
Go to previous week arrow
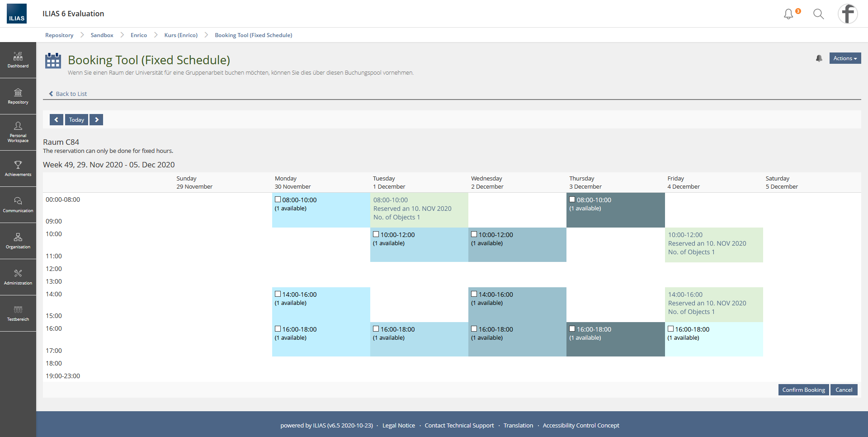(x=56, y=120)
